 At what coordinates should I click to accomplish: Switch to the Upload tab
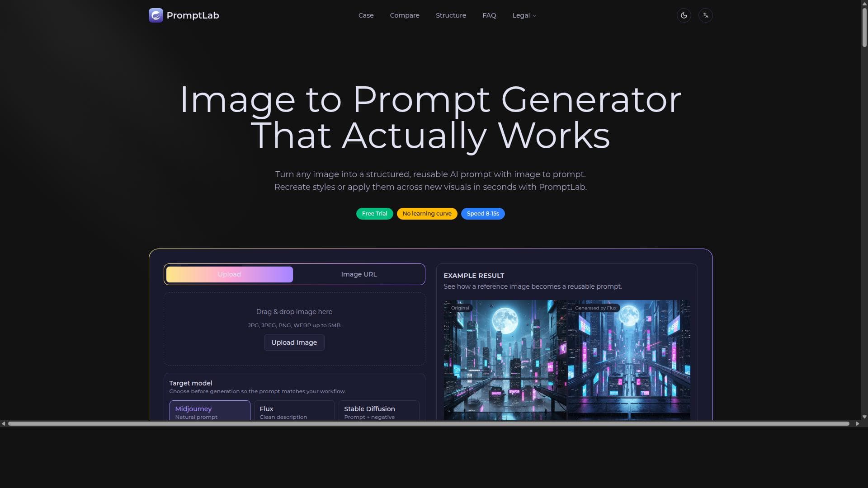(230, 274)
